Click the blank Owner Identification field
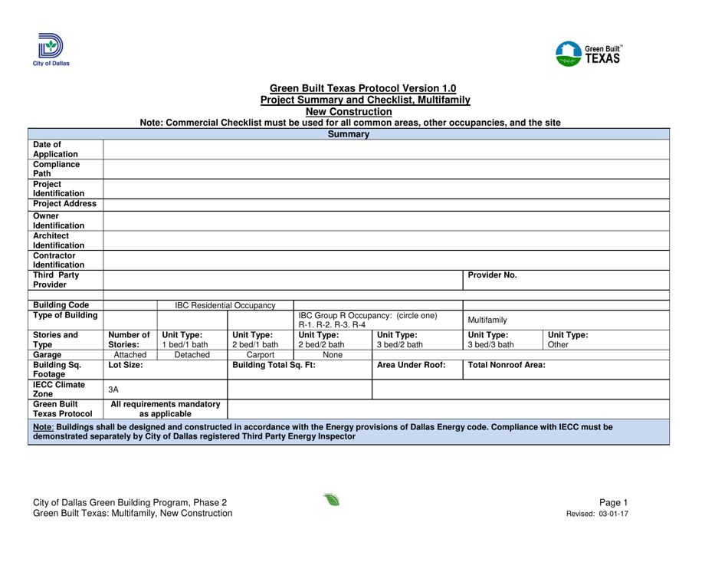 386,221
